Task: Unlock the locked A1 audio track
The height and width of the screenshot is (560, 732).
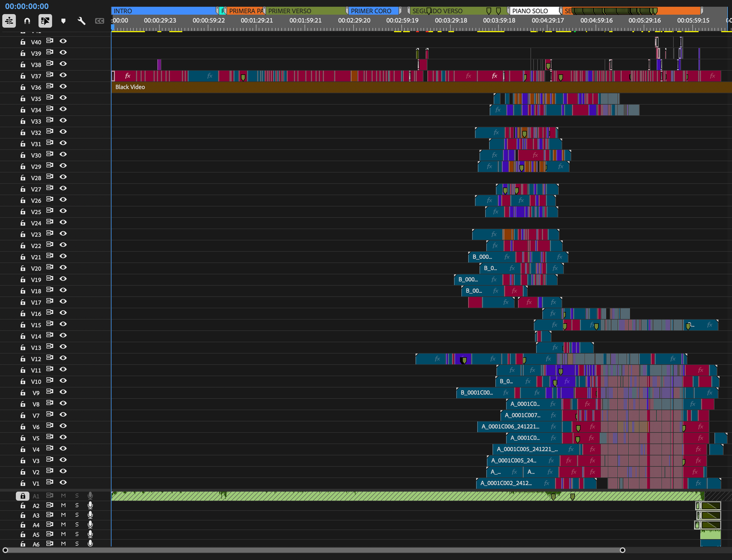Action: pos(23,496)
